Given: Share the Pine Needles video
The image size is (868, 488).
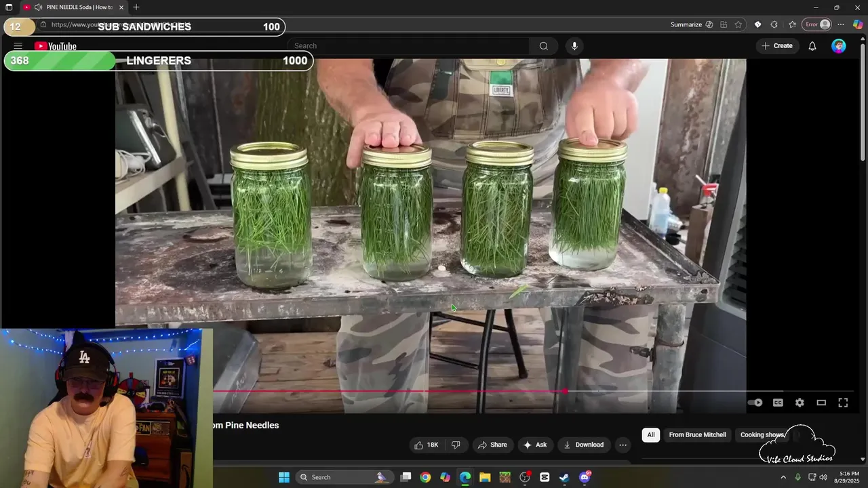Looking at the screenshot, I should (492, 445).
